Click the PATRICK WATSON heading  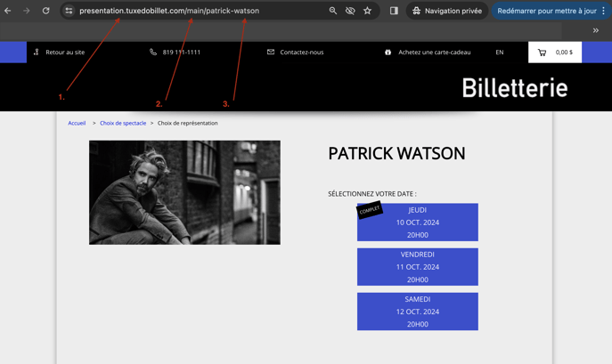tap(396, 153)
